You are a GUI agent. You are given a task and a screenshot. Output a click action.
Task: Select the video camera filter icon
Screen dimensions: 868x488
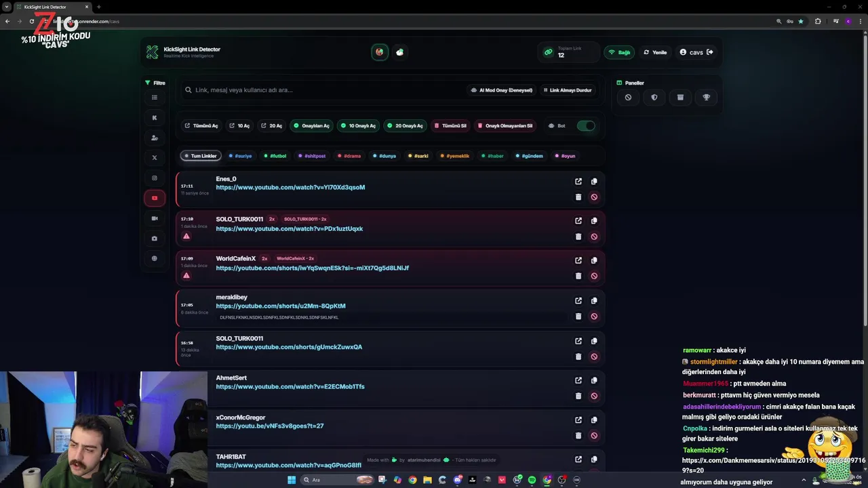pyautogui.click(x=155, y=218)
